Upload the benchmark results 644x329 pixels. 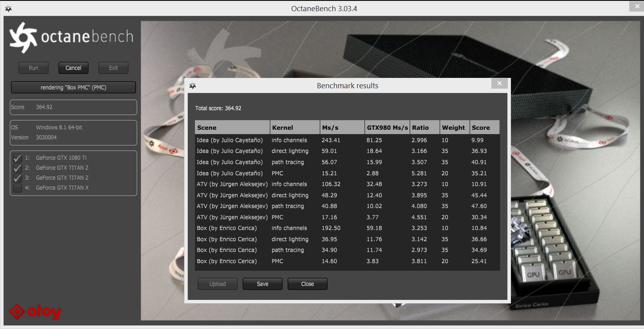(x=218, y=284)
